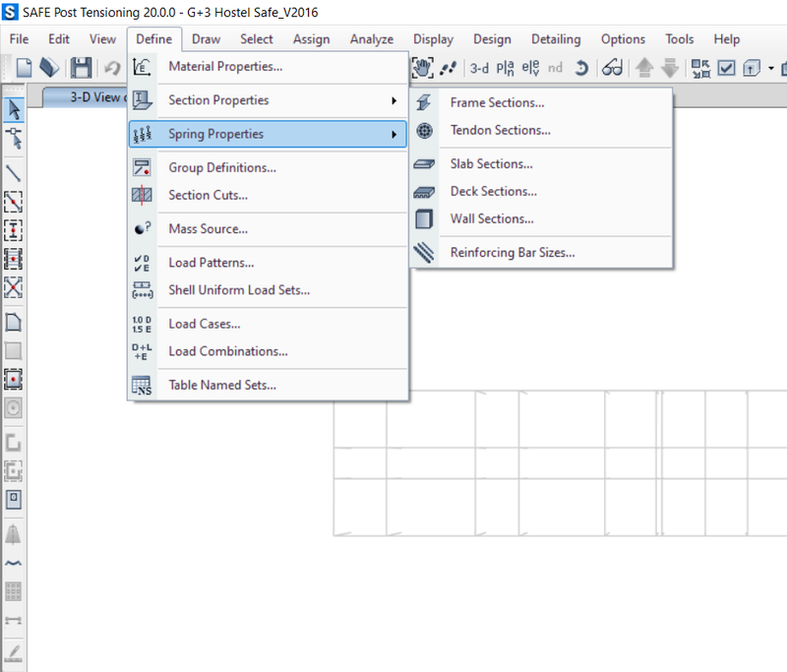Click the Open File icon in the toolbar
Viewport: 787px width, 672px height.
(x=49, y=68)
